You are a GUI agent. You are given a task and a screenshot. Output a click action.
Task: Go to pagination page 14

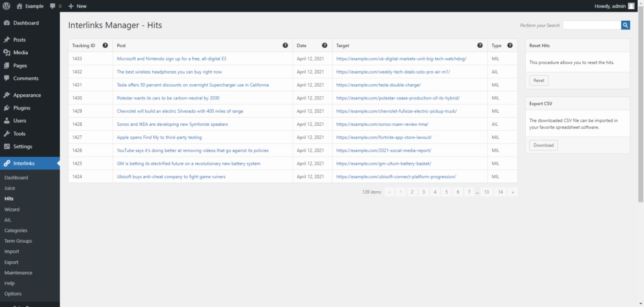pyautogui.click(x=500, y=192)
